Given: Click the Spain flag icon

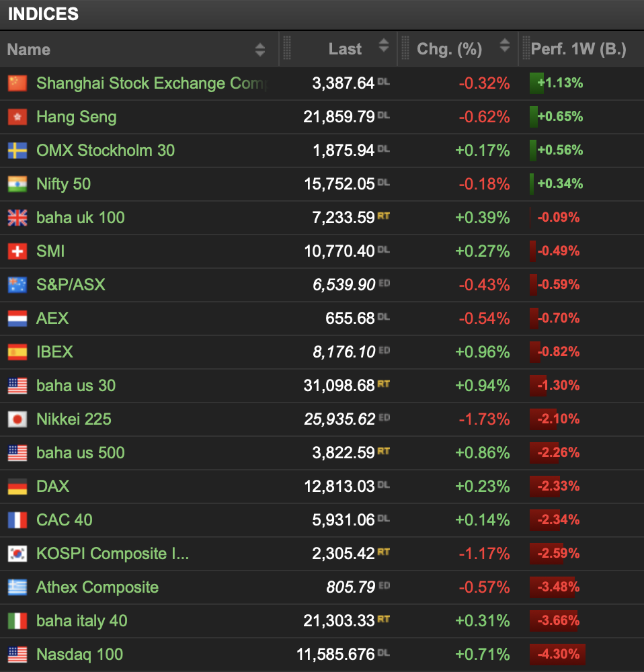Looking at the screenshot, I should pyautogui.click(x=17, y=352).
